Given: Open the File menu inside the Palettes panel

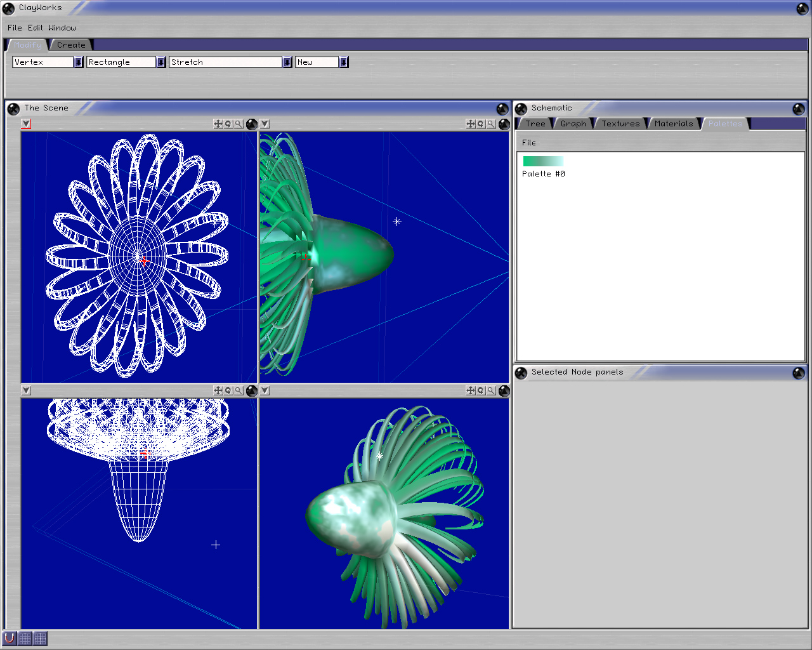Looking at the screenshot, I should click(x=529, y=143).
